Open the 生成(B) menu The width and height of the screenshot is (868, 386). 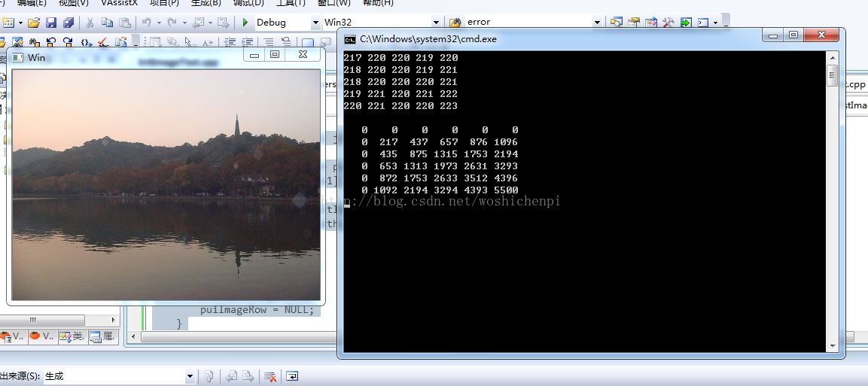click(x=206, y=3)
